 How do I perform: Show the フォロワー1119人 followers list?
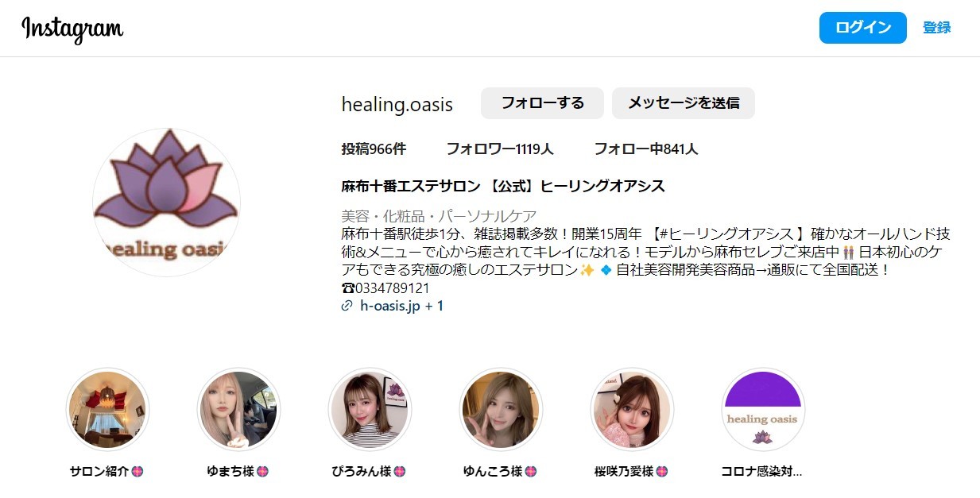tap(500, 149)
